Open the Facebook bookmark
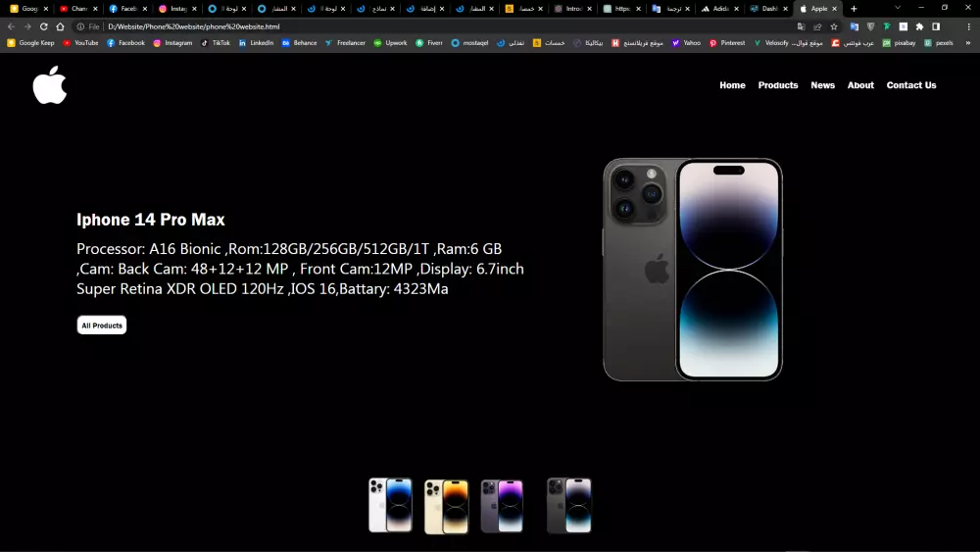Viewport: 980px width, 552px height. (125, 43)
